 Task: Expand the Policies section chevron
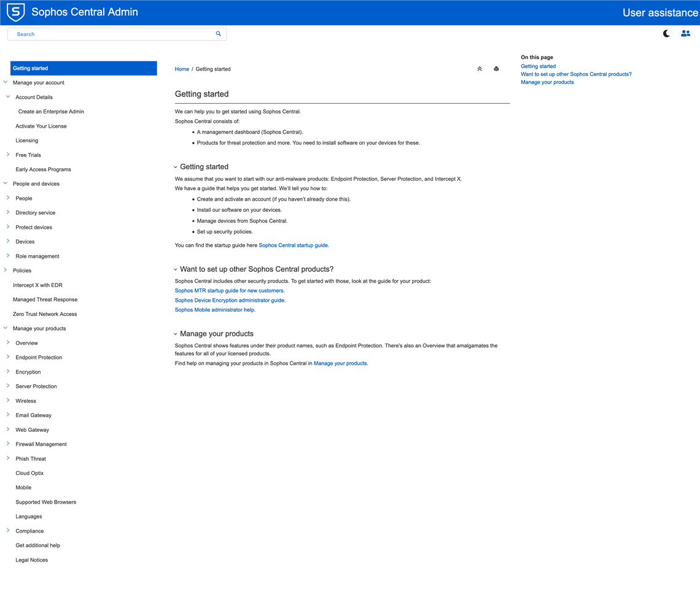tap(6, 270)
